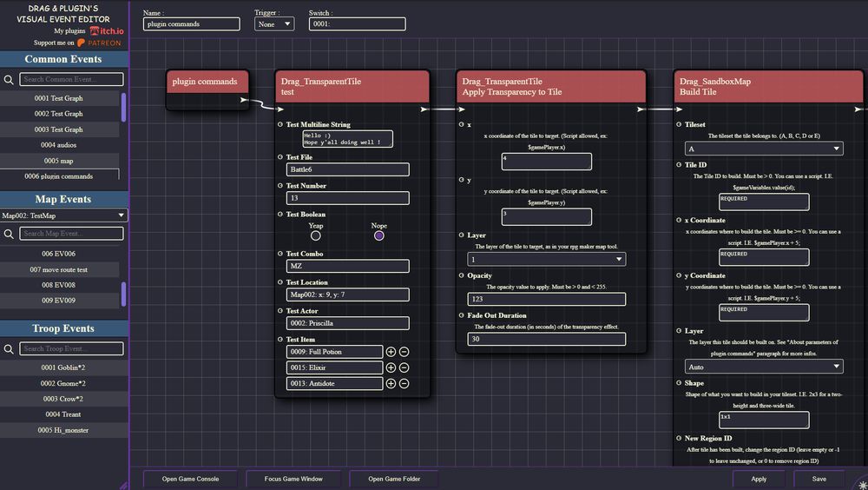868x490 pixels.
Task: Remove the 0013: Antidote item
Action: point(404,384)
